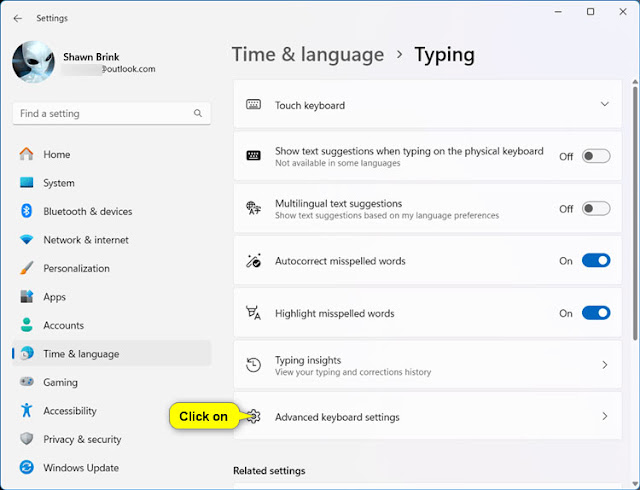Select Gaming in the sidebar
Screen dimensions: 640x490
[112, 382]
